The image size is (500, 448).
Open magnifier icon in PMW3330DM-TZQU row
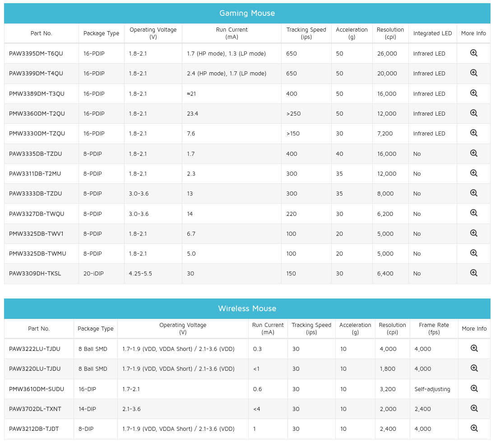(473, 133)
